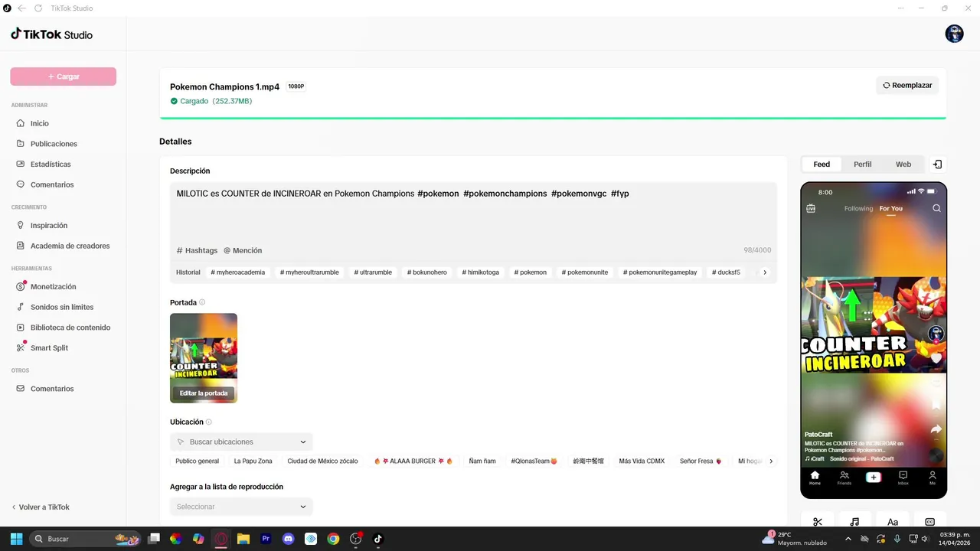Click the @ Mención button
980x551 pixels.
243,250
